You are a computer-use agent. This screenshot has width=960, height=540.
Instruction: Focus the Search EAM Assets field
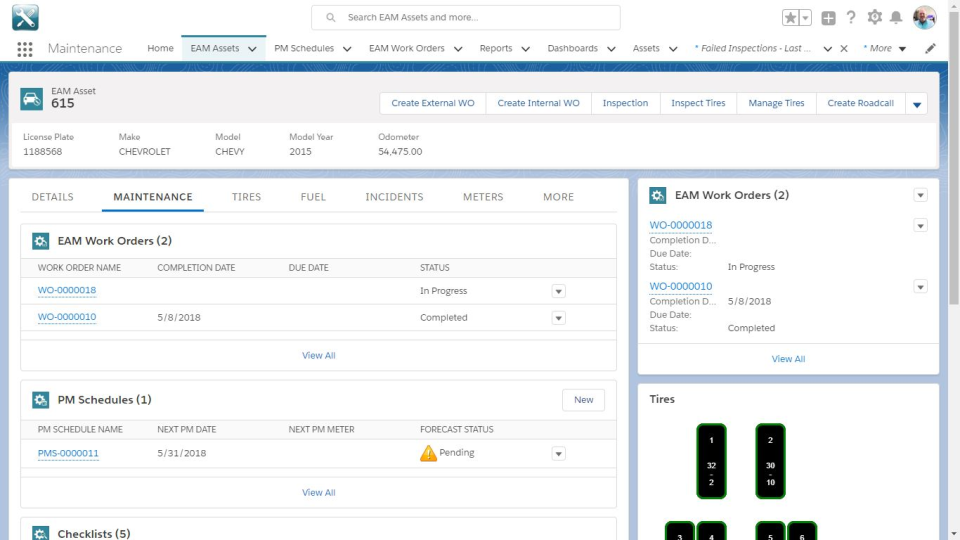(x=465, y=18)
